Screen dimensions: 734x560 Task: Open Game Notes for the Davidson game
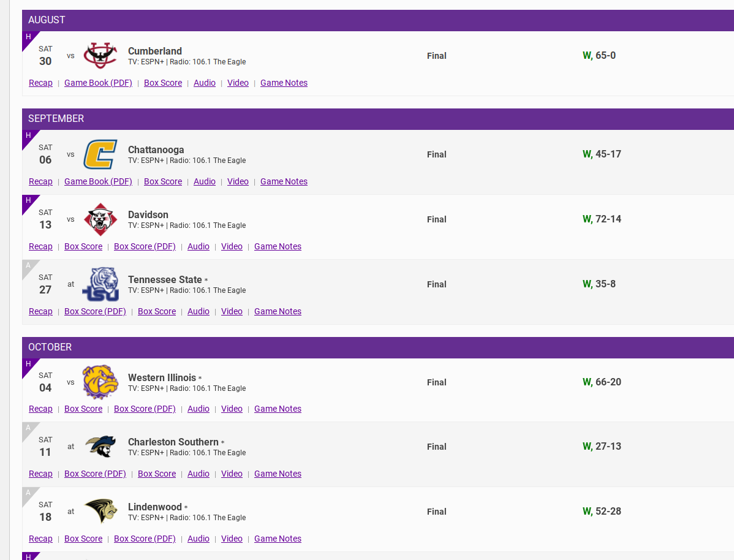point(278,246)
